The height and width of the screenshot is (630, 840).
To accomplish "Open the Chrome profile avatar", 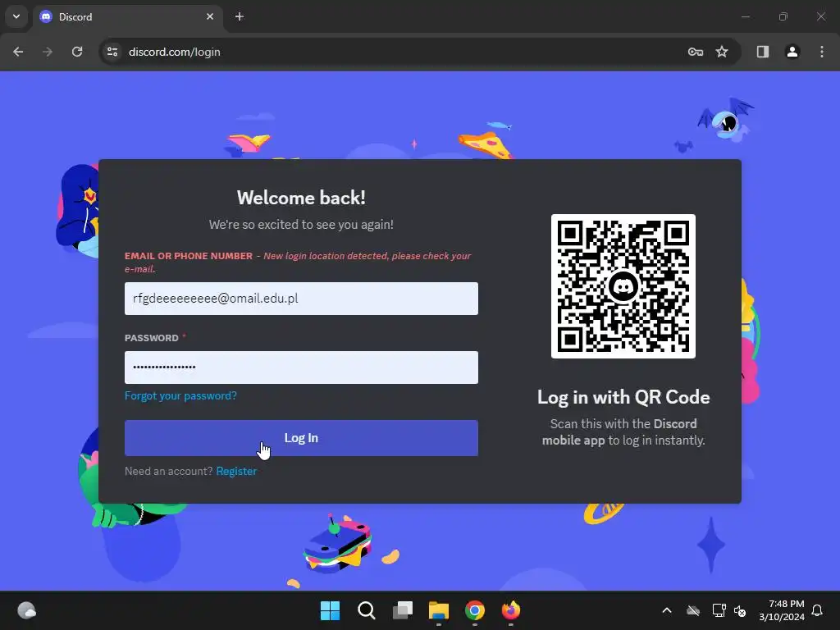I will (792, 52).
